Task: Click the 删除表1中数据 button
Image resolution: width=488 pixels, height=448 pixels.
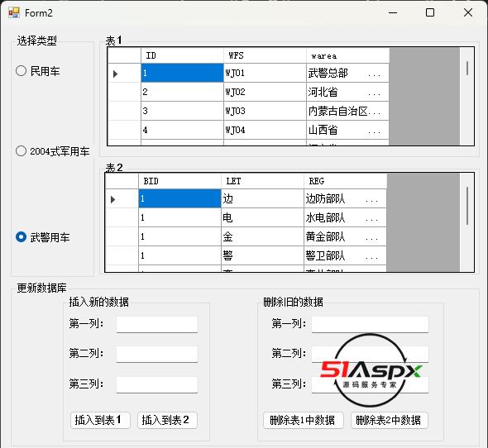Action: pos(304,421)
